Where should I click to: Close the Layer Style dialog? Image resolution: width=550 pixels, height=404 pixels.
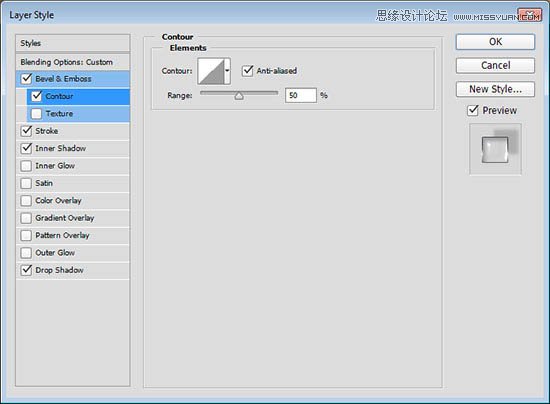point(530,15)
